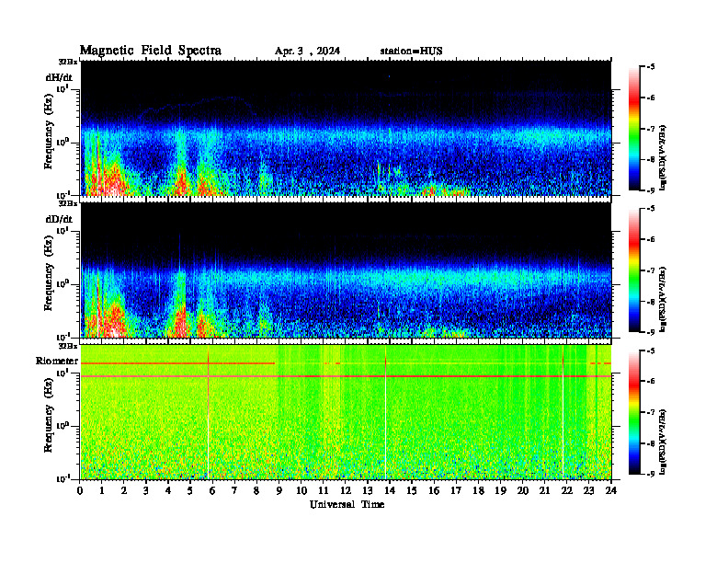Click hour "15" on the Universal Time axis
The height and width of the screenshot is (563, 728).
pyautogui.click(x=412, y=490)
